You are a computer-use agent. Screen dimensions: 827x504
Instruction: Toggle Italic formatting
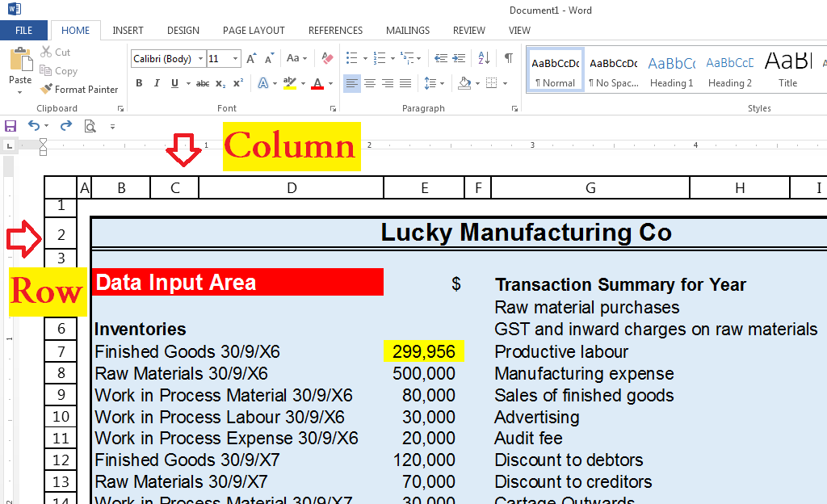(x=157, y=83)
